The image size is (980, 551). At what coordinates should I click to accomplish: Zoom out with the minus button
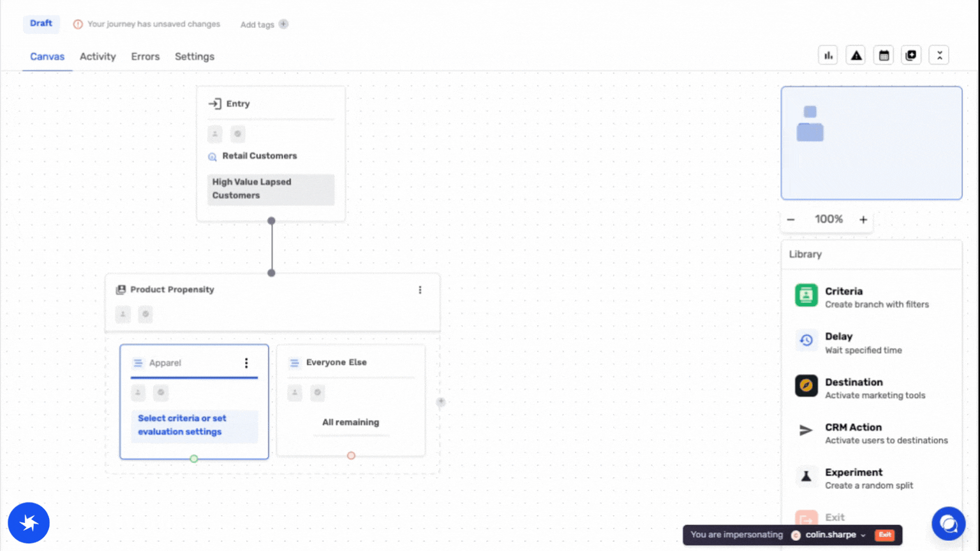click(791, 219)
